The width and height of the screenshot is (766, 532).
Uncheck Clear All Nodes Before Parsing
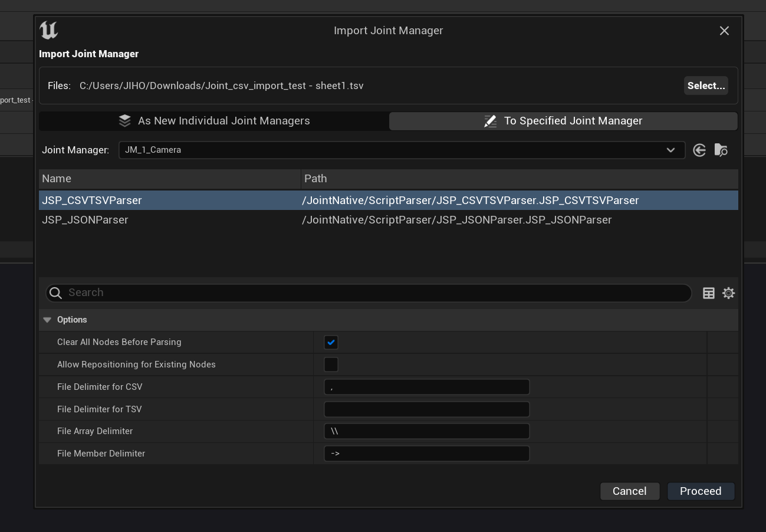click(x=331, y=343)
